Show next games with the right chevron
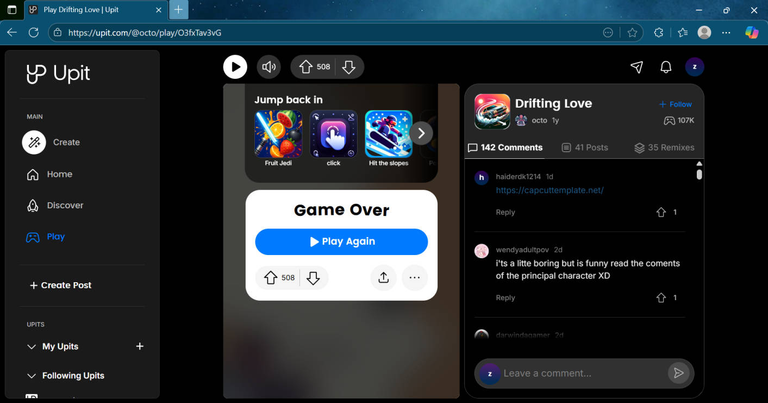768x403 pixels. tap(421, 133)
